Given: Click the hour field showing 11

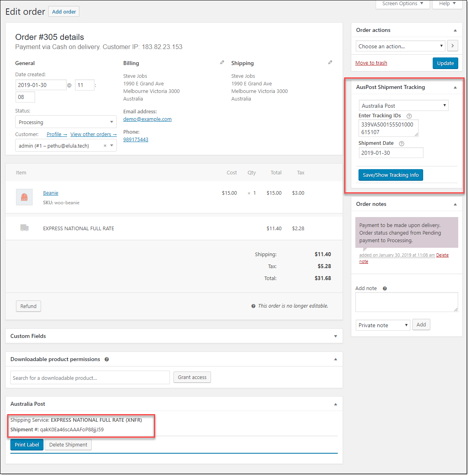Looking at the screenshot, I should tap(85, 85).
